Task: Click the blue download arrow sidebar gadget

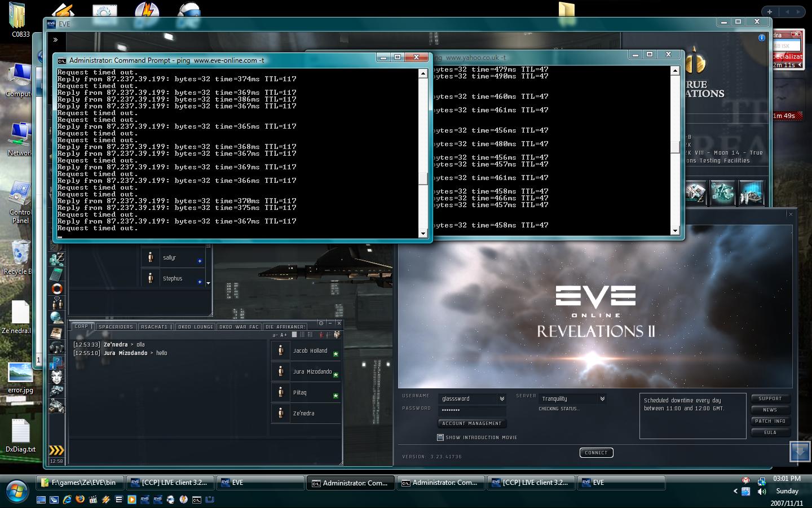Action: point(800,451)
